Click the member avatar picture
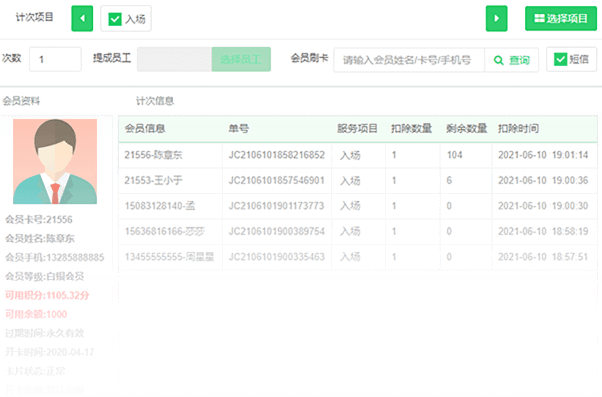Viewport: 602px width, 397px height. click(x=55, y=161)
